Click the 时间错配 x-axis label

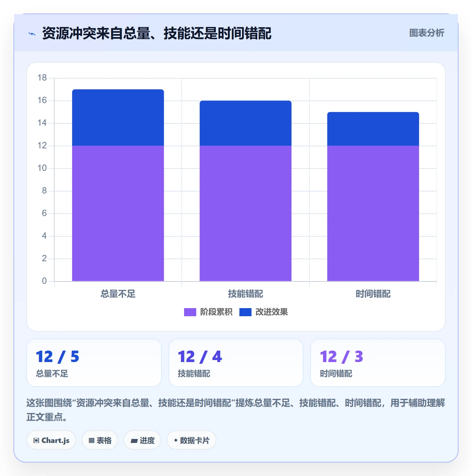(373, 294)
